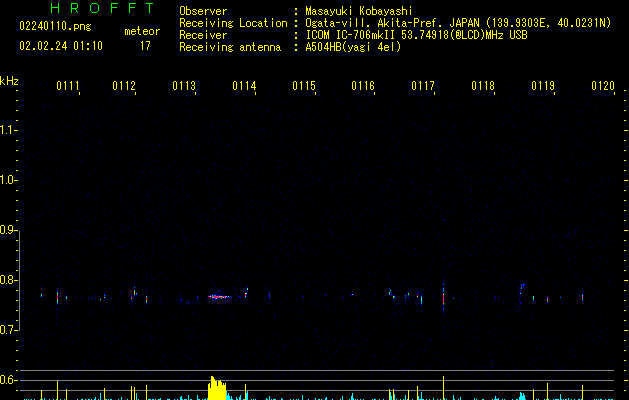629x400 pixels.
Task: Click the meteor count value 17
Action: pos(145,46)
